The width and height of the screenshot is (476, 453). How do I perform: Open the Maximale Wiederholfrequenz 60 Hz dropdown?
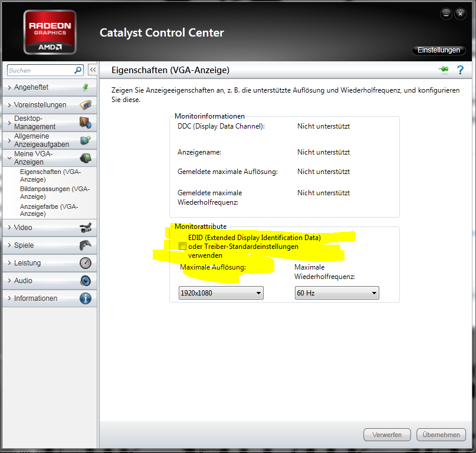coord(337,293)
